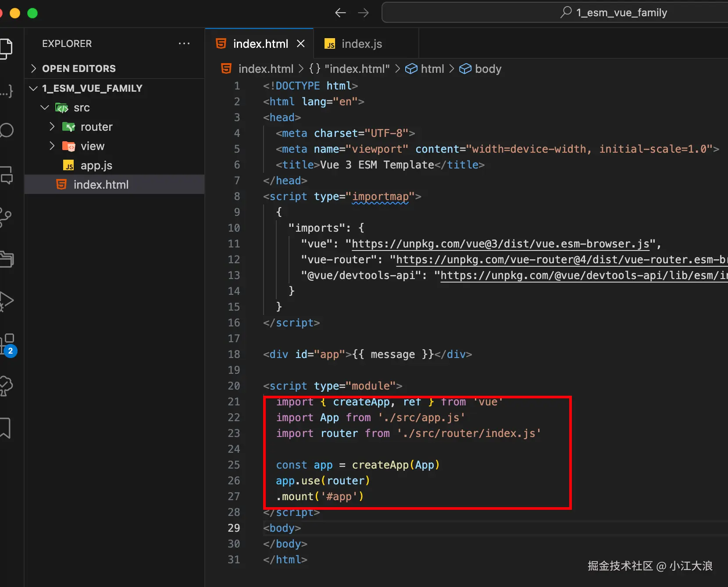Viewport: 728px width, 587px height.
Task: Click the "index.html" braces symbol breadcrumb
Action: [350, 69]
